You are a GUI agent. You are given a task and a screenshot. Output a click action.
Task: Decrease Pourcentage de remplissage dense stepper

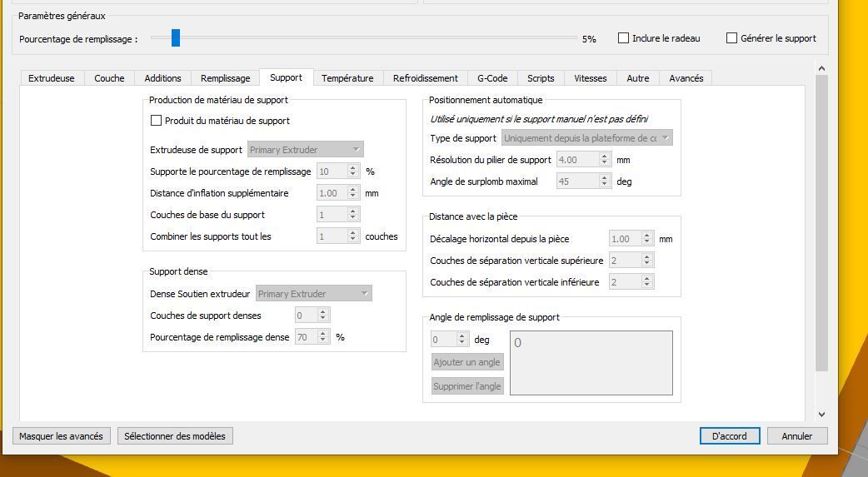[323, 340]
